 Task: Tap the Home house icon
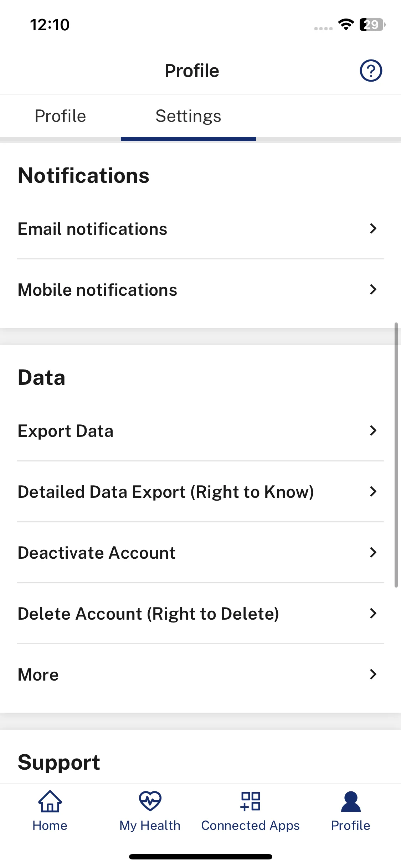click(x=50, y=801)
